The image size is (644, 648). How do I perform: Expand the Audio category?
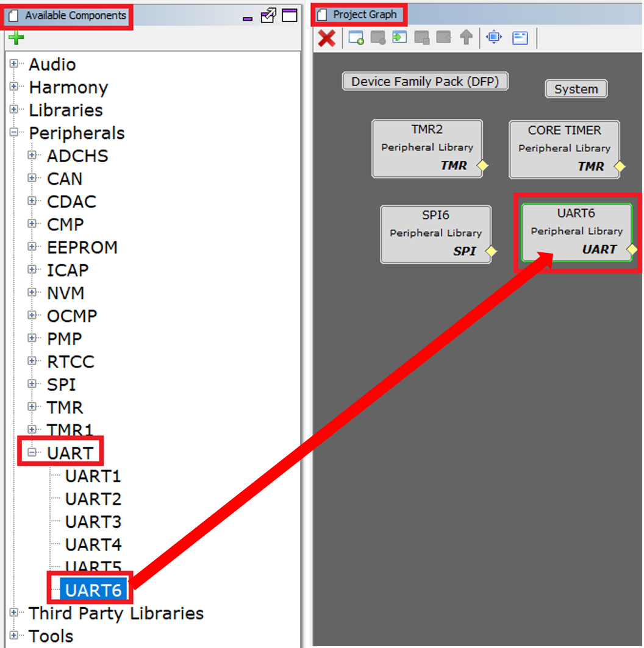13,64
